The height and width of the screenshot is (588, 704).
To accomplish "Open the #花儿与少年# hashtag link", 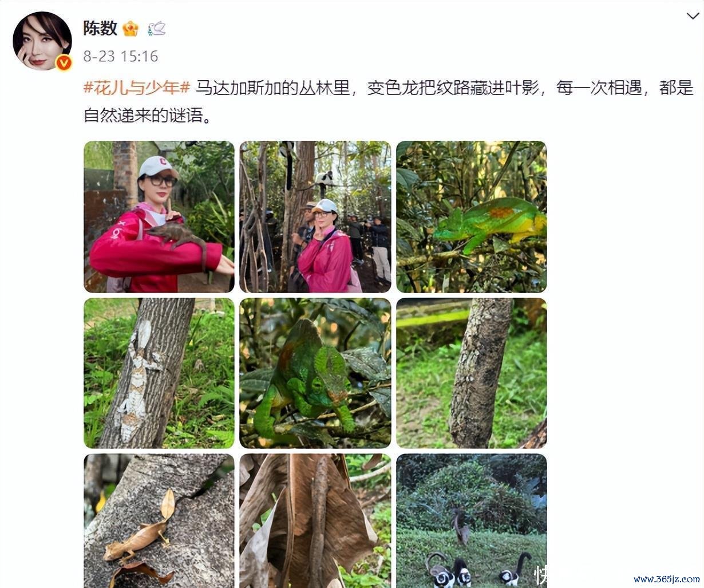I will [137, 88].
